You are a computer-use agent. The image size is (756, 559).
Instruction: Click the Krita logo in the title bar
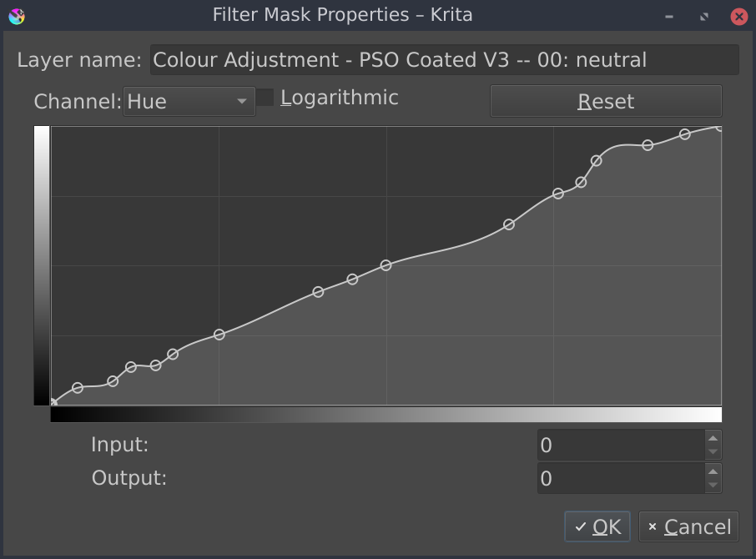(x=17, y=15)
